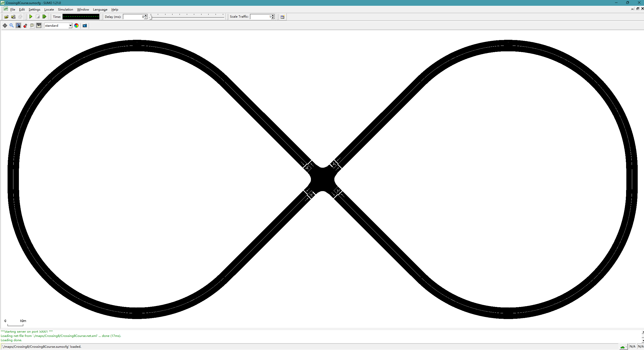Open new view window icon

(282, 17)
